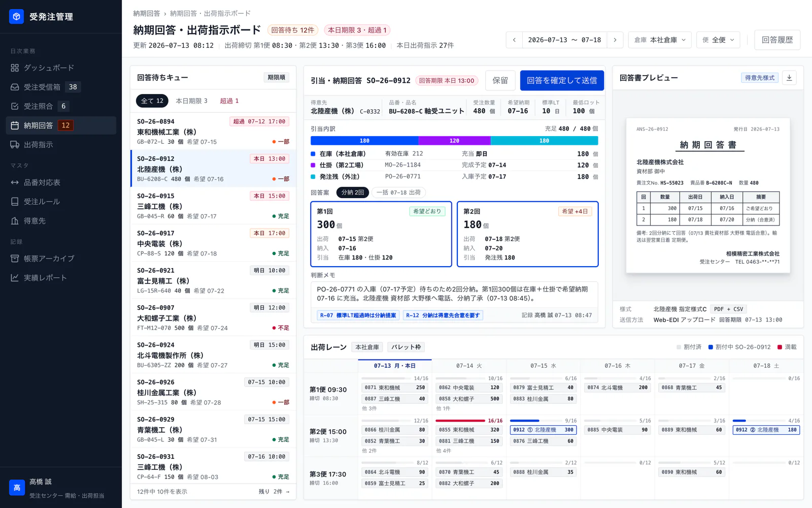This screenshot has height=508, width=812.
Task: Click the 第2回 180個 split card
Action: pyautogui.click(x=528, y=234)
